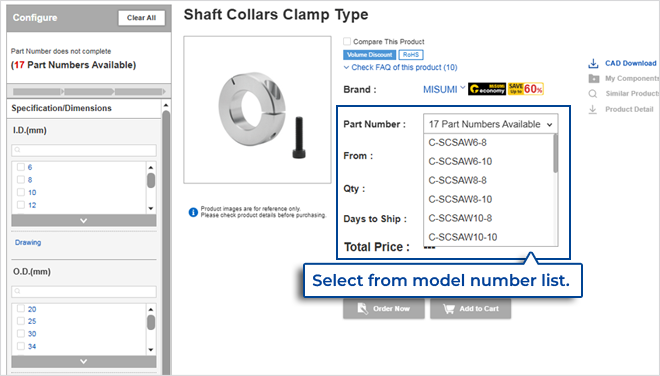Tick the I.D. 10 mm checkbox
Screen dimensions: 660x376
tap(21, 192)
